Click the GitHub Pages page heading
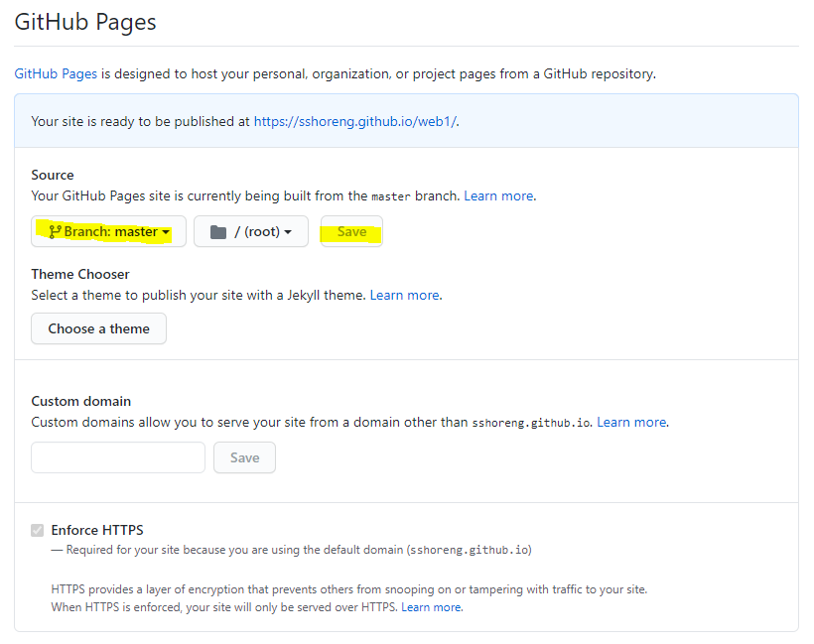Viewport: 814px width, 644px height. tap(85, 22)
